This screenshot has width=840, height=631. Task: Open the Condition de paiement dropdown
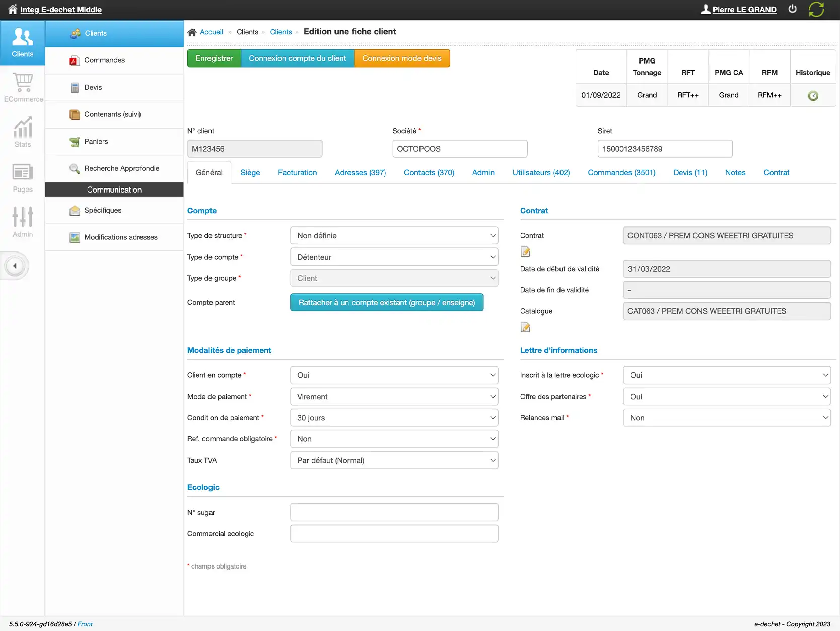[394, 417]
